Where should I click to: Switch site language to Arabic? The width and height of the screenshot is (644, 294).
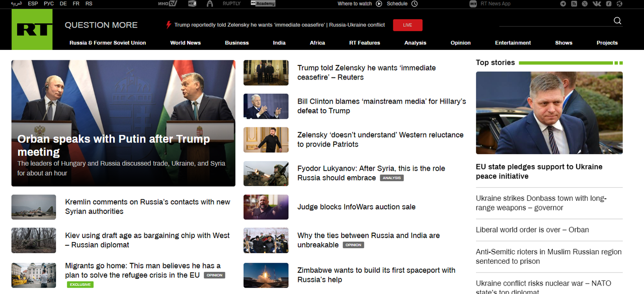(x=17, y=4)
